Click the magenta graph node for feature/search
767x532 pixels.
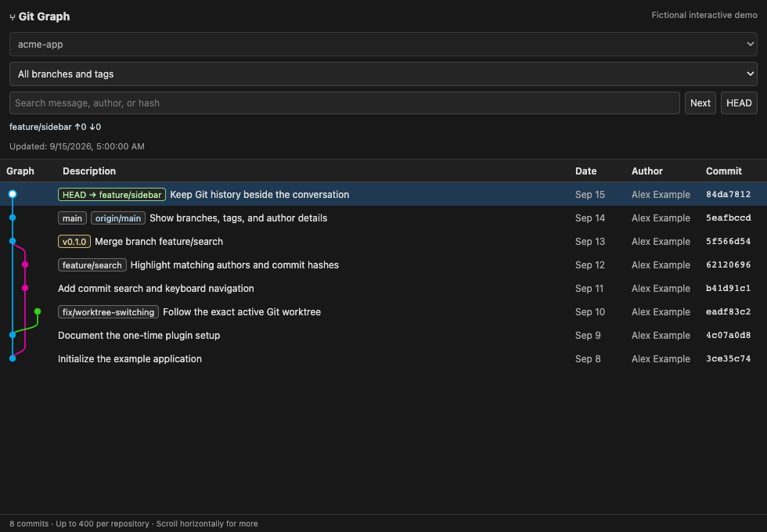(25, 264)
